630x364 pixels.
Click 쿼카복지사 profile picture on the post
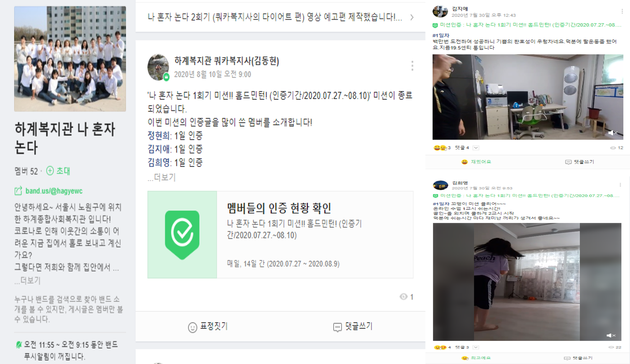tap(158, 67)
